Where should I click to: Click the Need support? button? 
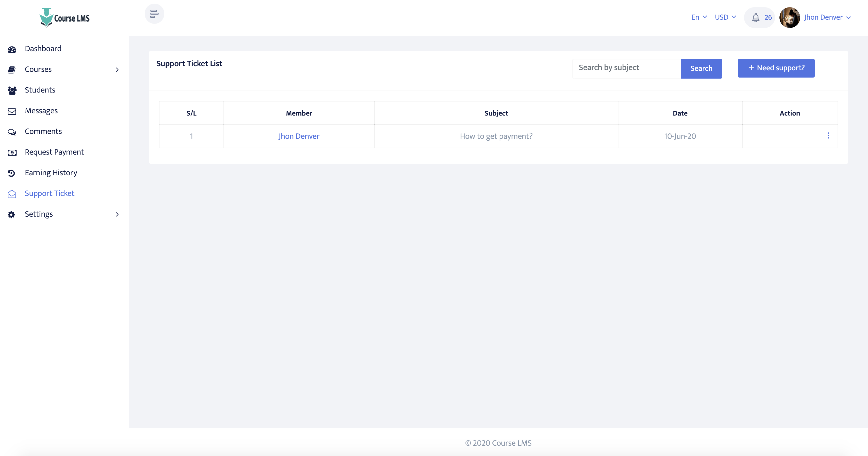coord(776,68)
